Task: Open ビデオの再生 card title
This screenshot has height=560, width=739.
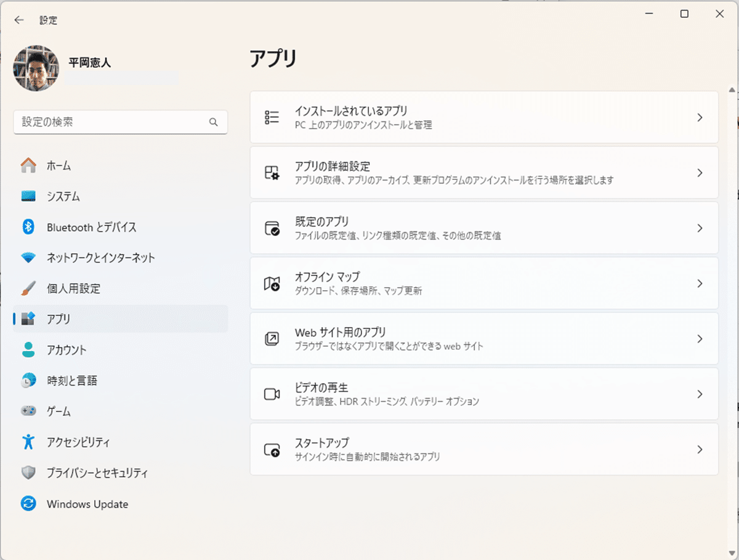Action: click(321, 388)
